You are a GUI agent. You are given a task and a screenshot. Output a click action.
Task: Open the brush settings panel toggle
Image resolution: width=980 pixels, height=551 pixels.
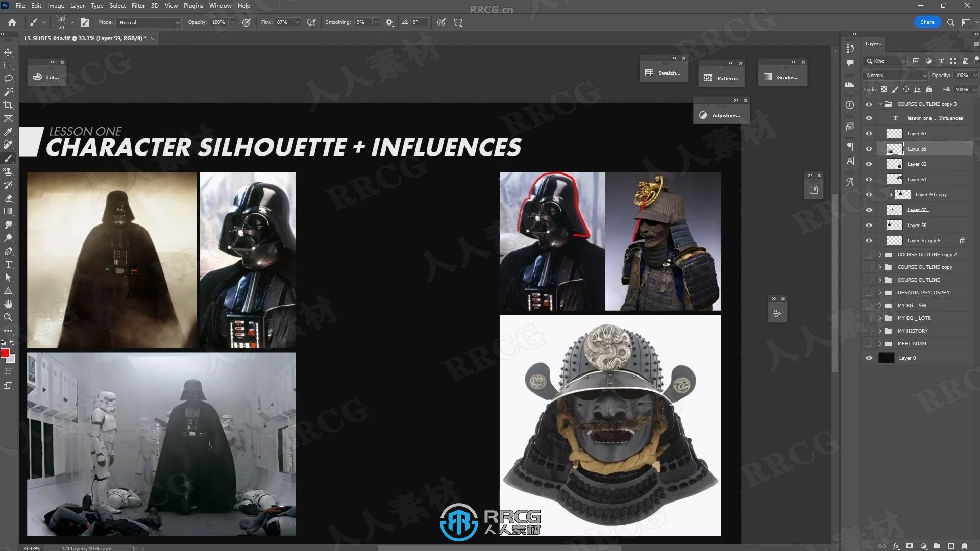tap(85, 22)
